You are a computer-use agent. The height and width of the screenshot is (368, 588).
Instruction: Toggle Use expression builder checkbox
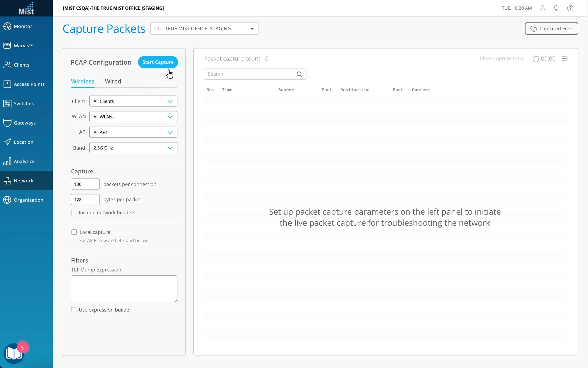click(x=74, y=310)
